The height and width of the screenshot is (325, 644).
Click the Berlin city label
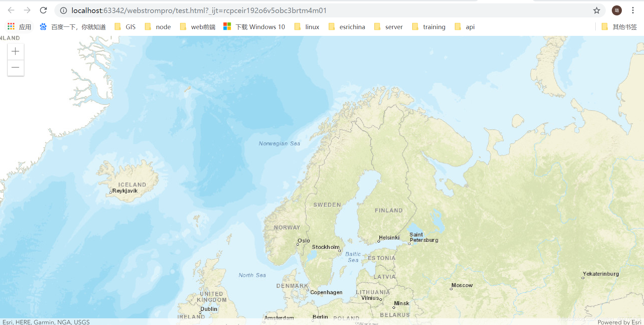pos(320,317)
